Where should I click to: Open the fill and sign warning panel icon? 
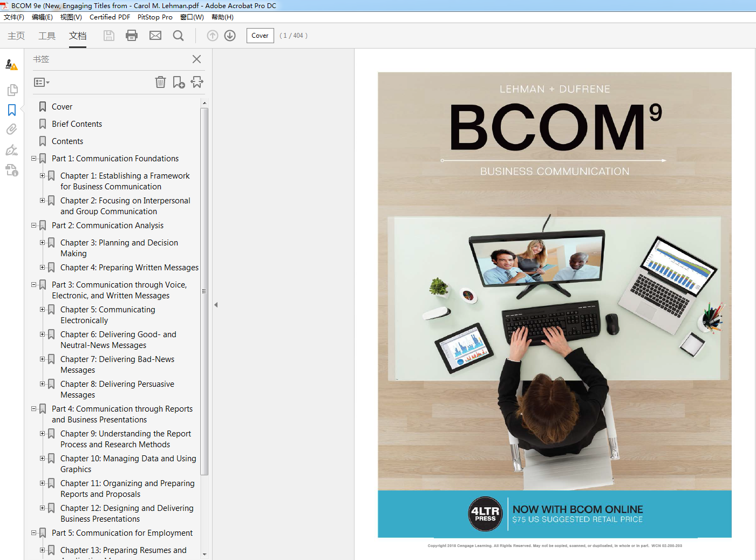[x=11, y=65]
